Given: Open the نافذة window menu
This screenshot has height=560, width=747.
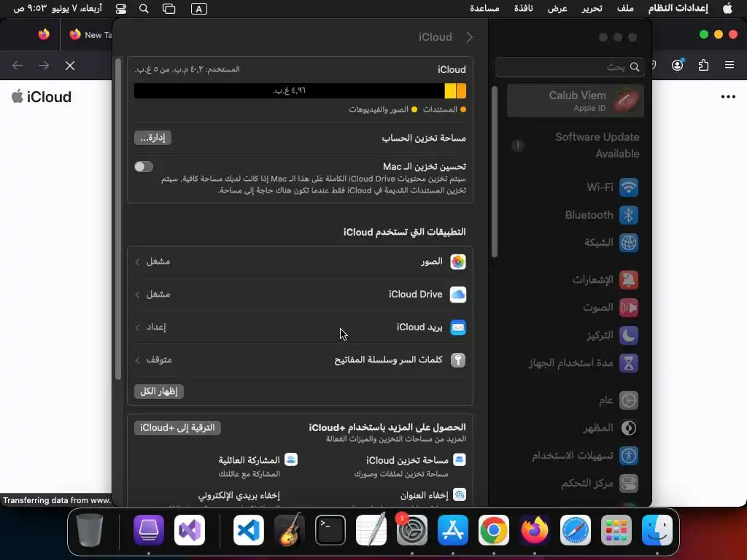Looking at the screenshot, I should coord(523,9).
